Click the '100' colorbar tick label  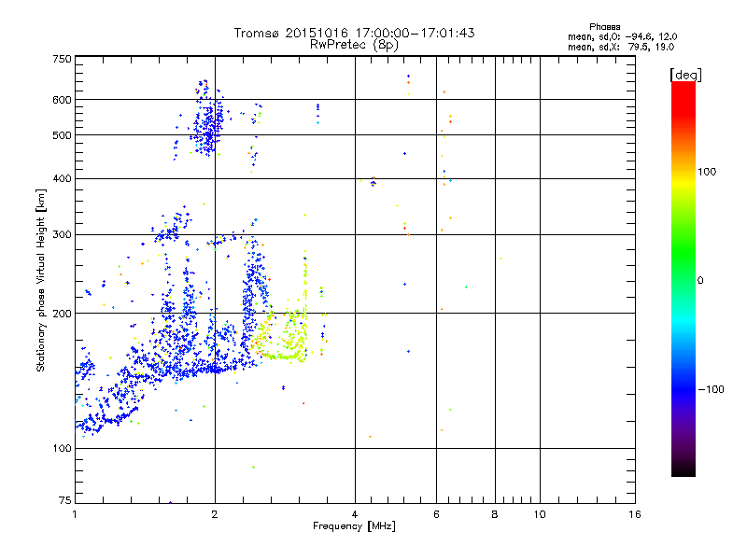707,172
